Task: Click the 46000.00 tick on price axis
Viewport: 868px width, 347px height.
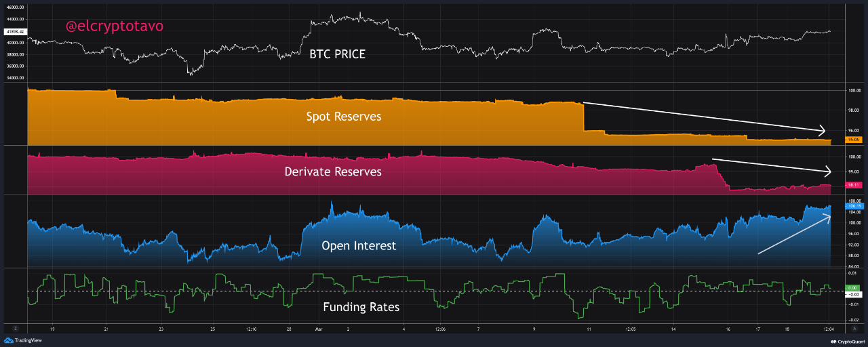Action: coord(14,6)
